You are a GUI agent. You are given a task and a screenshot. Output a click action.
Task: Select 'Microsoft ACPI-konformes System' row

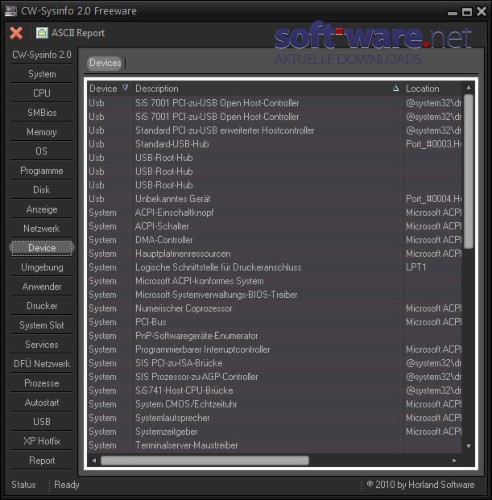pyautogui.click(x=275, y=281)
